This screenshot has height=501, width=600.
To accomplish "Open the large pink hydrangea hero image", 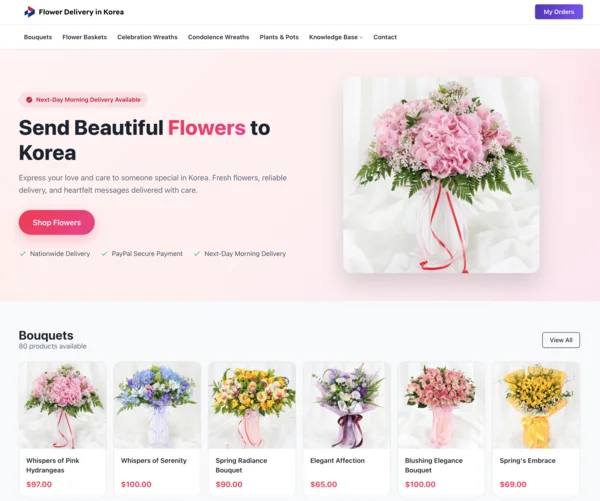I will (441, 175).
